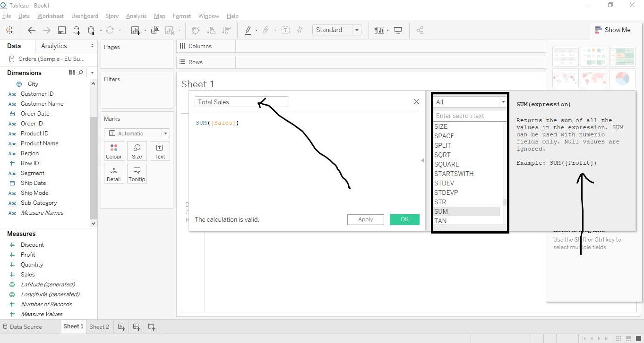
Task: Click the Share workbook icon
Action: 420,30
